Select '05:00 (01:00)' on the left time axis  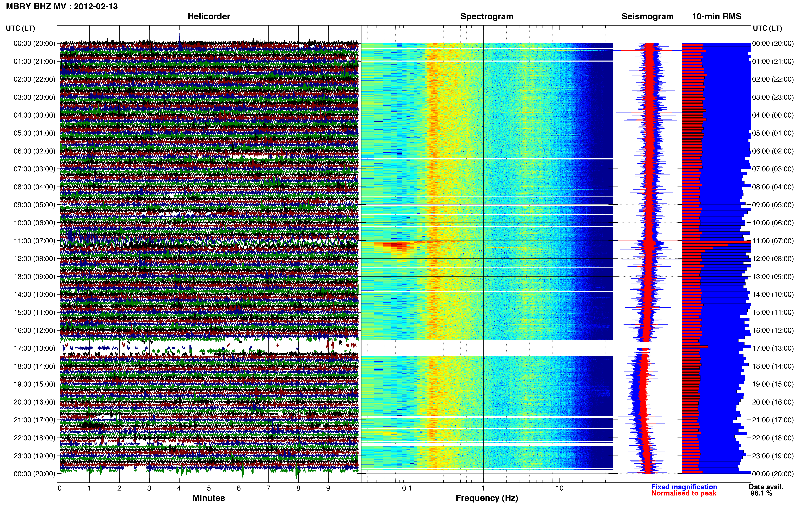34,133
